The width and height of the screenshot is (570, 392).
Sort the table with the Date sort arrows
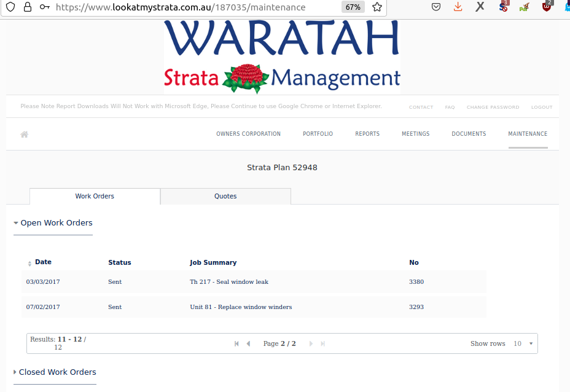pyautogui.click(x=30, y=264)
